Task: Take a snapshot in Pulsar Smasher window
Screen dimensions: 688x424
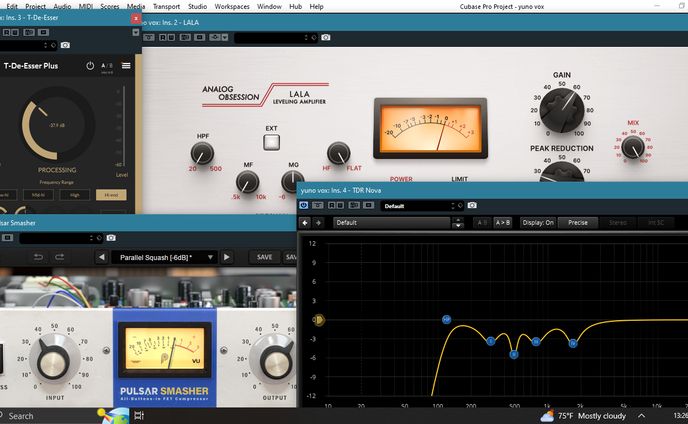Action: tap(111, 238)
